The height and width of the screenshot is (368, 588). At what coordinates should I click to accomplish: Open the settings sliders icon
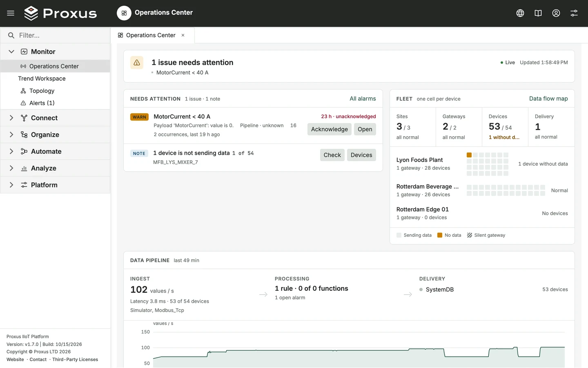(x=574, y=13)
